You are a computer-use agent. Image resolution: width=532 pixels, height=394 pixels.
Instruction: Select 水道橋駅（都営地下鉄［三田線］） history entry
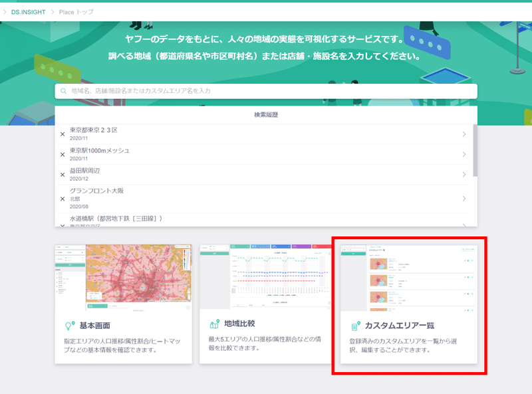[x=116, y=219]
